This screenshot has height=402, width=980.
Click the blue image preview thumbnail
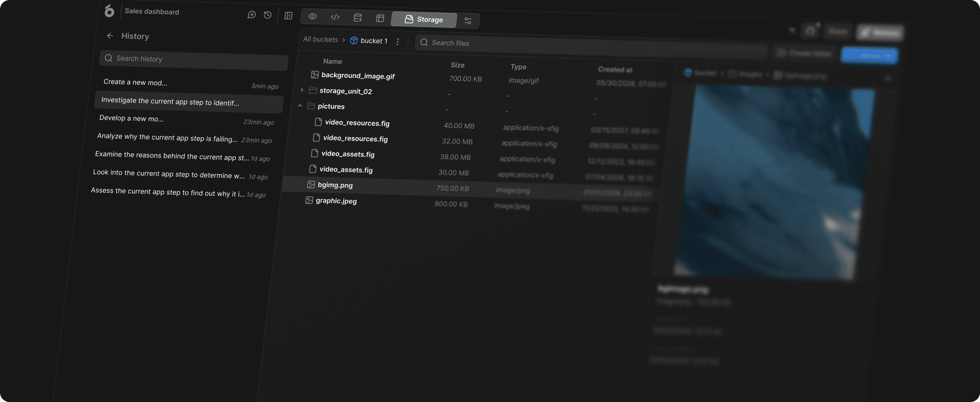point(774,183)
